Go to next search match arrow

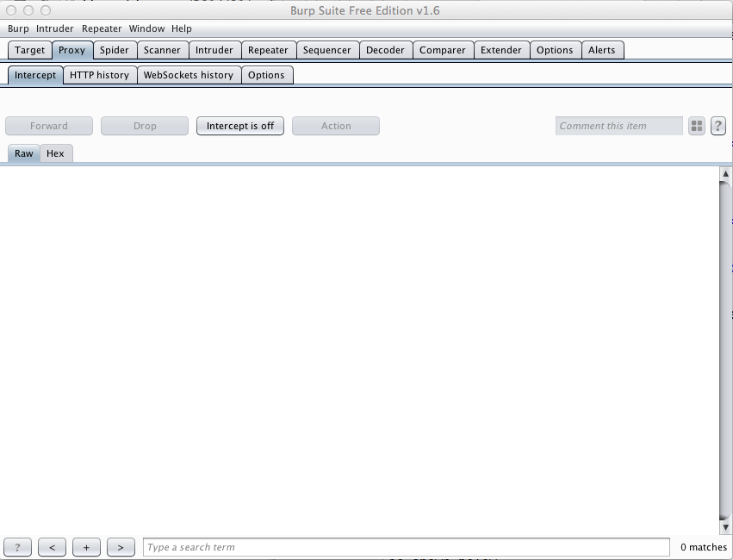coord(121,547)
